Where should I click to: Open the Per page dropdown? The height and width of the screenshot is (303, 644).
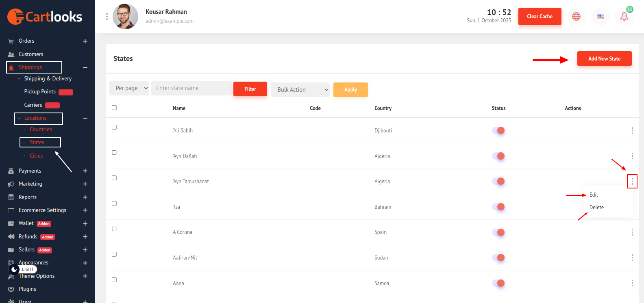tap(129, 88)
